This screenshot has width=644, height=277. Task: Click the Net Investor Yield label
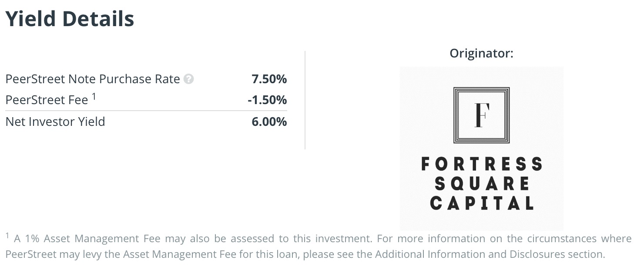point(55,122)
